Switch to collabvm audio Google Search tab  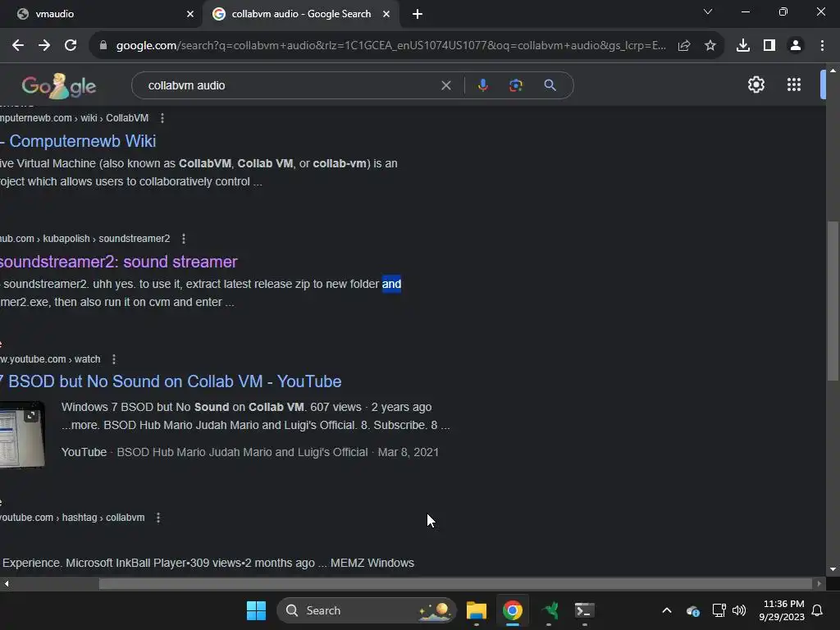click(301, 14)
